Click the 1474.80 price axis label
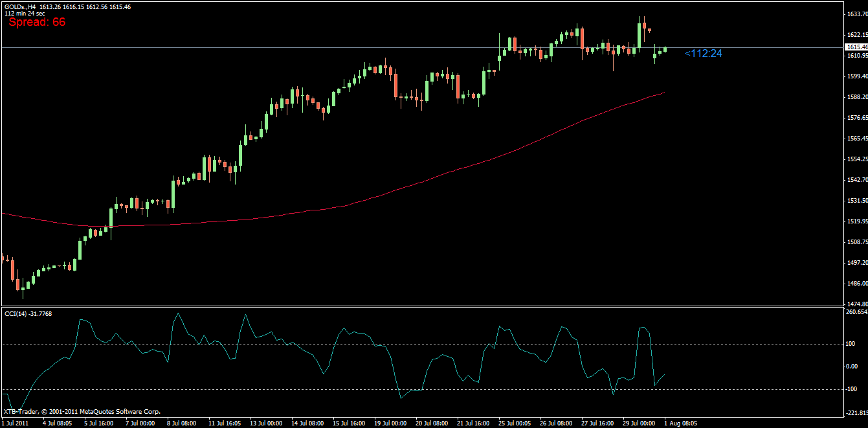 tap(856, 304)
